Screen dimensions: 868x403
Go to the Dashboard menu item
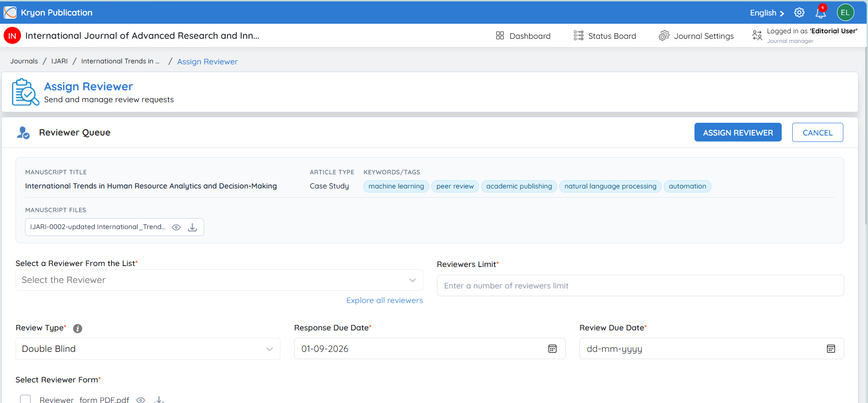click(x=523, y=36)
